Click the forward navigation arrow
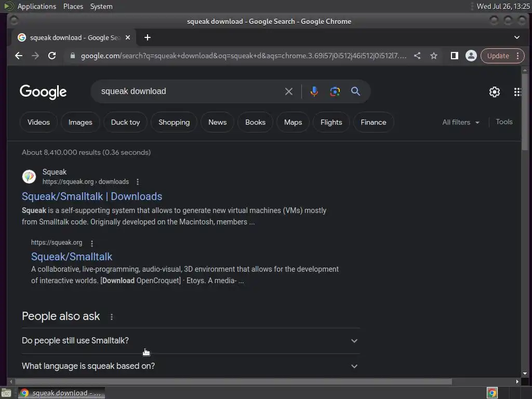Viewport: 532px width, 399px height. pos(35,56)
